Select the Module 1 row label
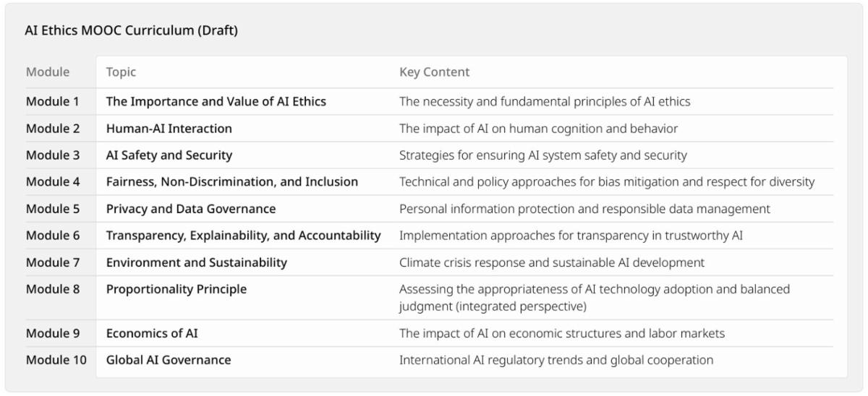This screenshot has height=396, width=868. click(53, 102)
